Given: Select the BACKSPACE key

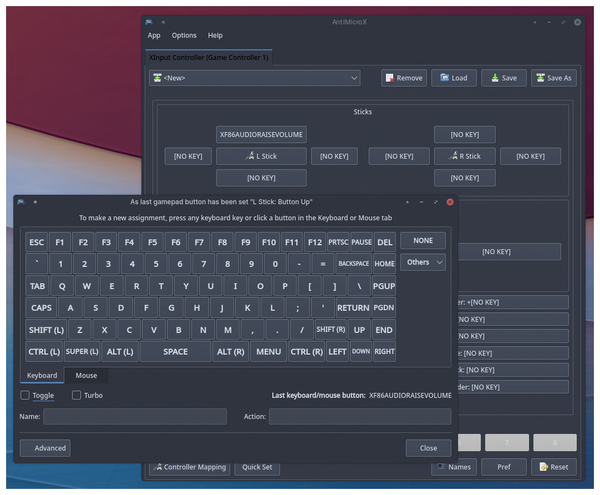Looking at the screenshot, I should [x=354, y=264].
